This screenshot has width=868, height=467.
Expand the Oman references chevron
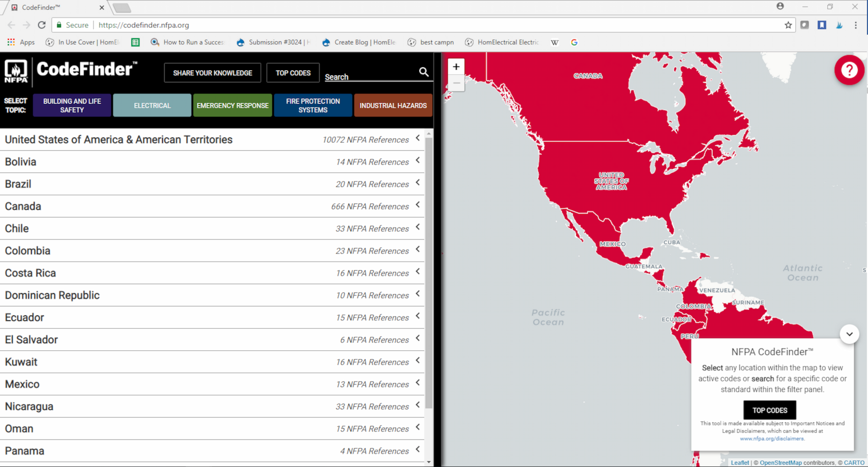[x=418, y=427]
